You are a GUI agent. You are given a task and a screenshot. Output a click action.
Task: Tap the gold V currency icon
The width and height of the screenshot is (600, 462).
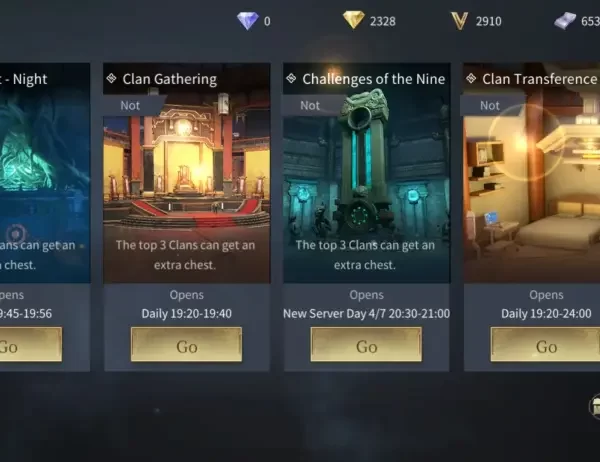coord(459,21)
